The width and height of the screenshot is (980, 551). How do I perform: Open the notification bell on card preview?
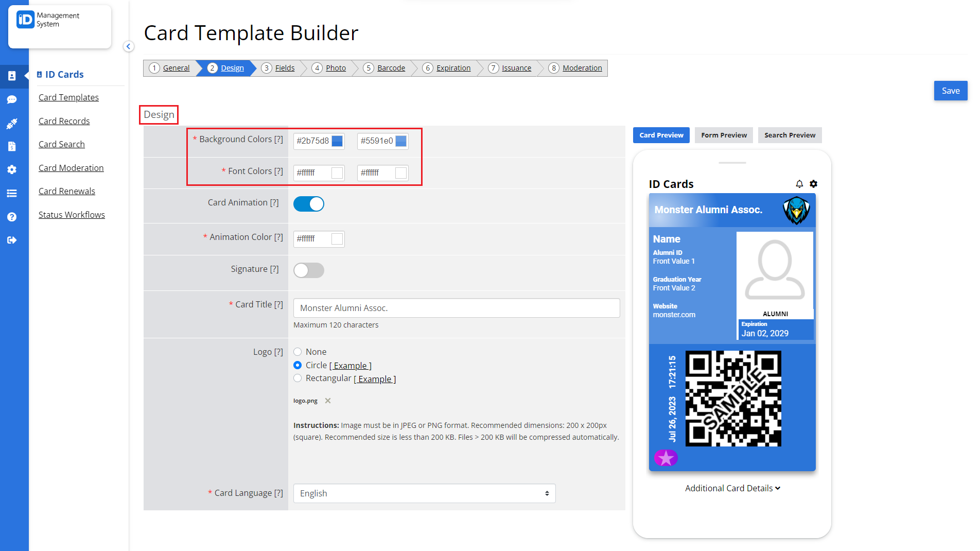[x=799, y=184]
